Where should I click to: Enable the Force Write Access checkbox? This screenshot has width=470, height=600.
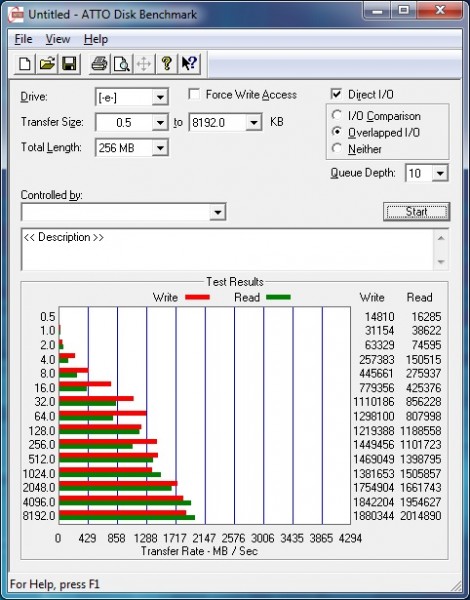click(194, 94)
